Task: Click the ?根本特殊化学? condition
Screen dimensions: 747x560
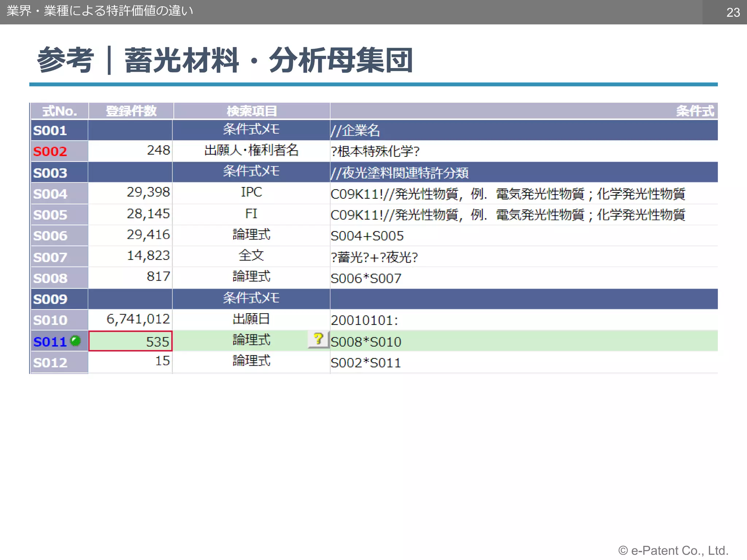Action: pyautogui.click(x=375, y=151)
